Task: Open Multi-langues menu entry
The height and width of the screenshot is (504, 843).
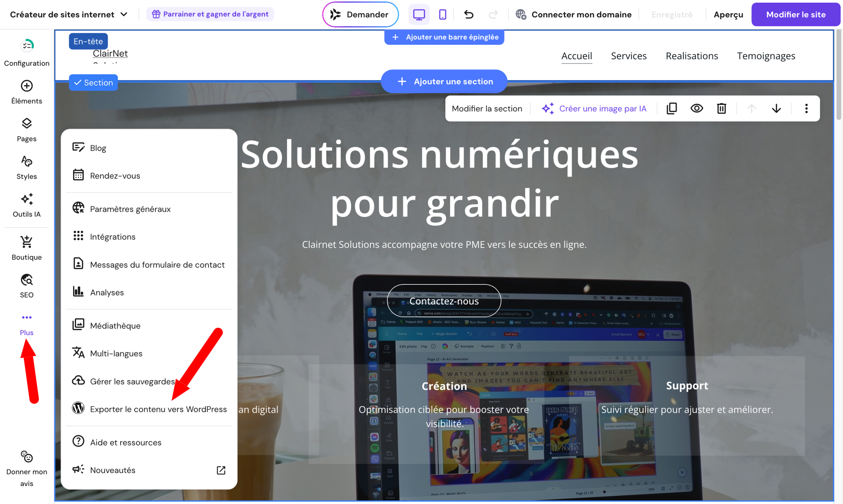Action: tap(149, 354)
